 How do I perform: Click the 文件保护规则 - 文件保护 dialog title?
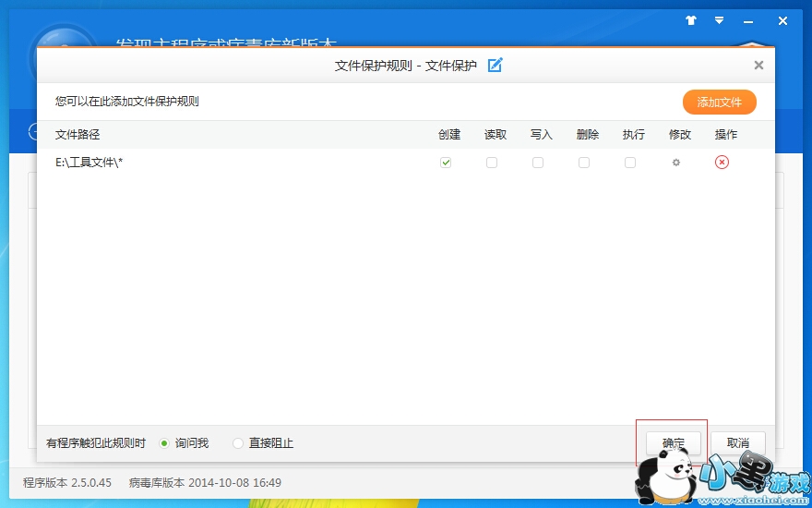[x=405, y=66]
